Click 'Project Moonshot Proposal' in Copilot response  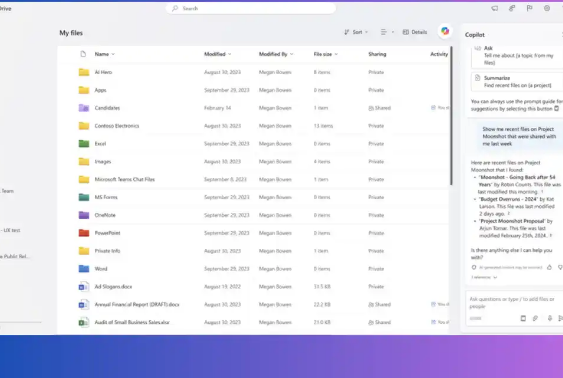pyautogui.click(x=513, y=221)
